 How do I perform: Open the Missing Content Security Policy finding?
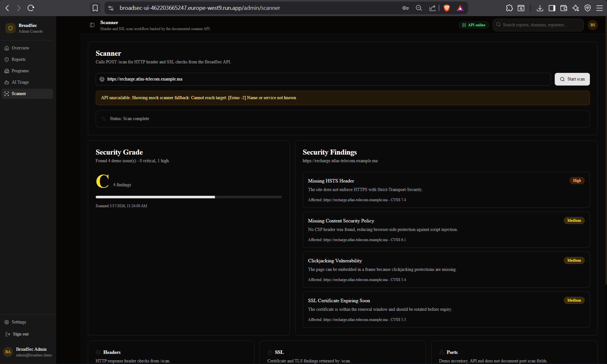[446, 230]
